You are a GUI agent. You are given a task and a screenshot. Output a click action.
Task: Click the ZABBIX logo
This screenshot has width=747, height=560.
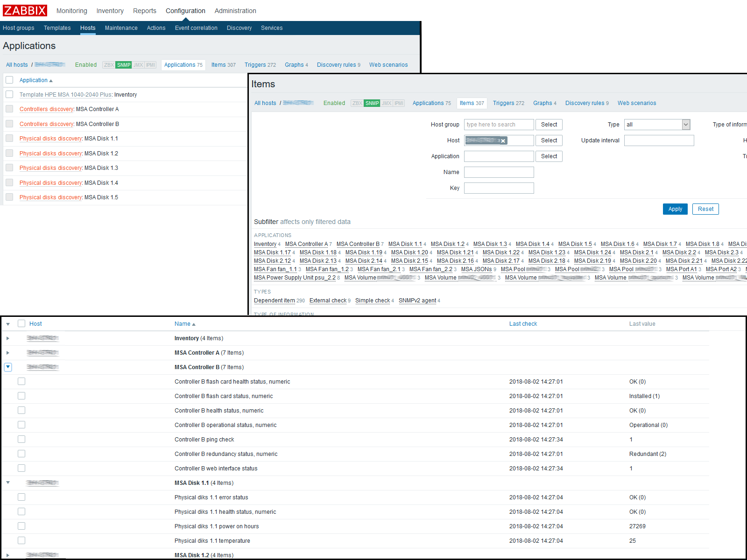pyautogui.click(x=25, y=10)
